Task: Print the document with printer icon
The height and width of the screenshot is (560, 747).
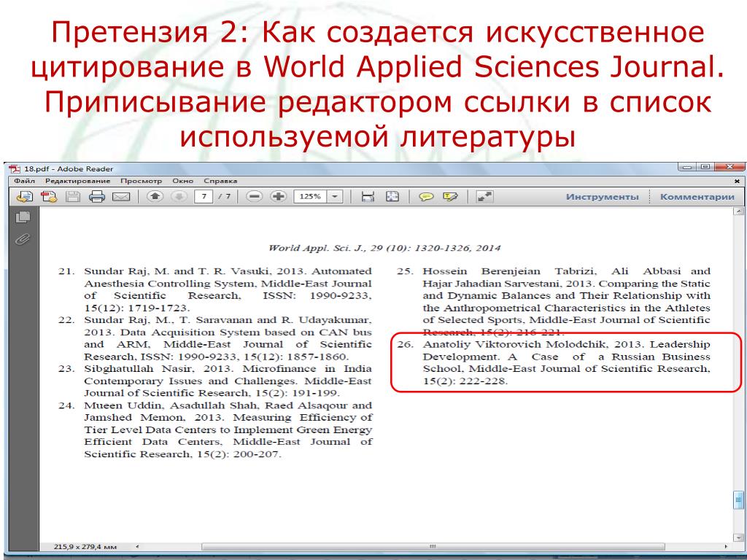Action: click(x=97, y=196)
